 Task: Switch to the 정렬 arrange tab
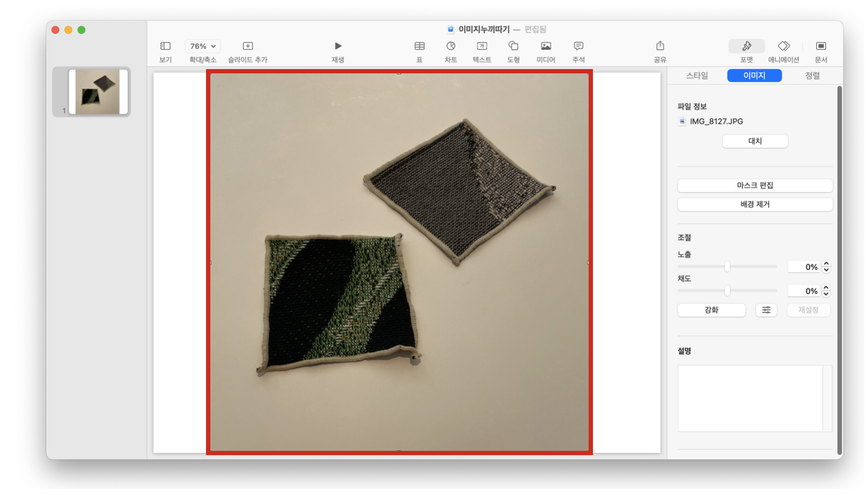(812, 76)
